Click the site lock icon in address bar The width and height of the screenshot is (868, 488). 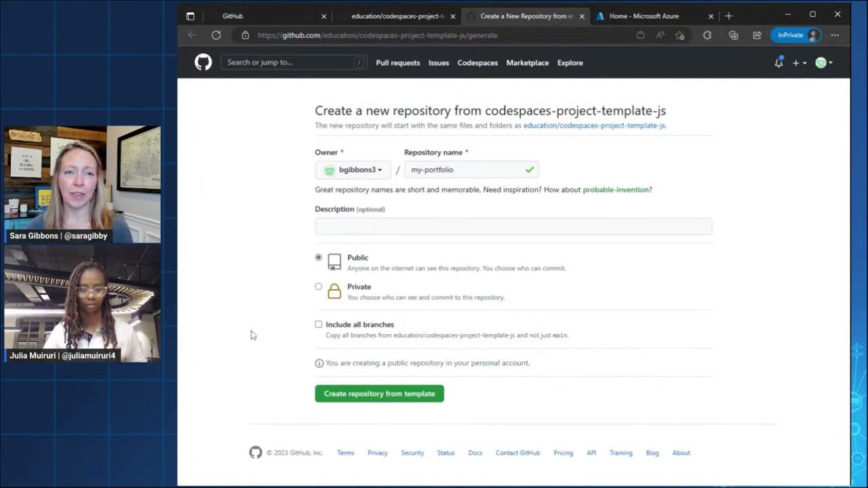pos(245,35)
